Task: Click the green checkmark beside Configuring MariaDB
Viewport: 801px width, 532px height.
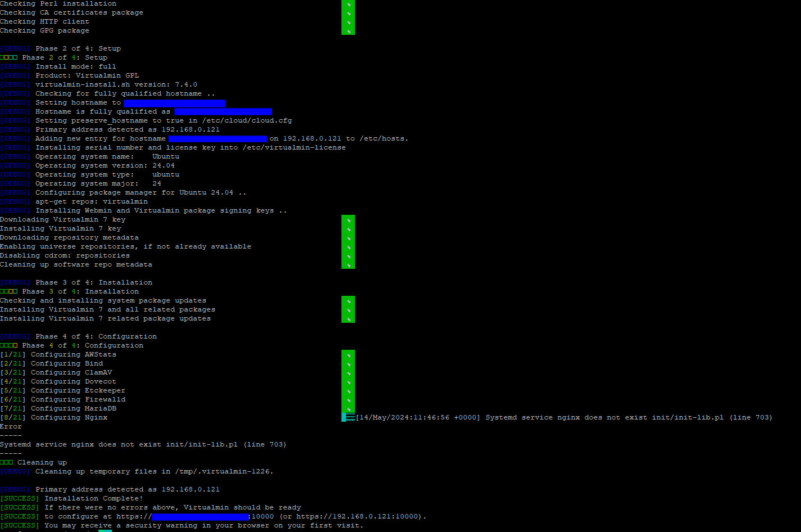Action: click(348, 408)
